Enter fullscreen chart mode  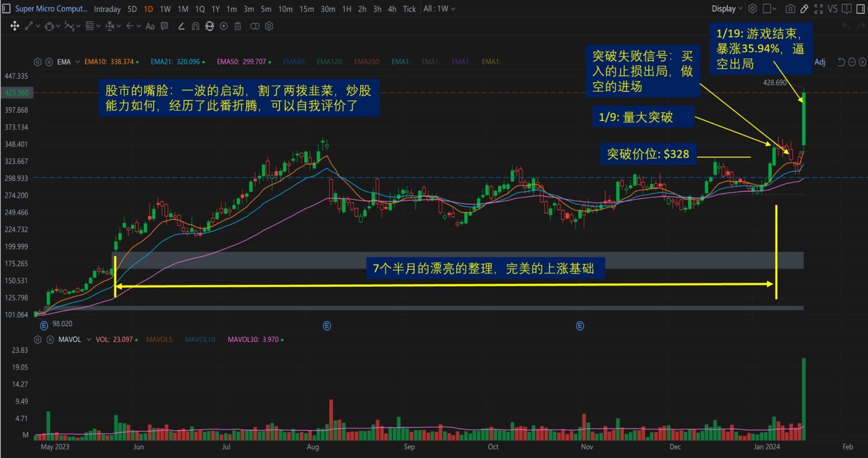point(819,9)
